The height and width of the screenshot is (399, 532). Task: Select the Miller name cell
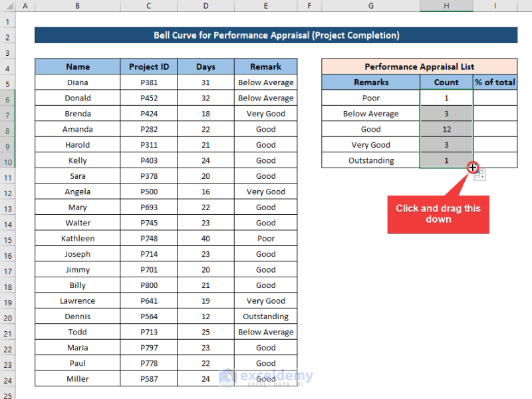(x=77, y=379)
